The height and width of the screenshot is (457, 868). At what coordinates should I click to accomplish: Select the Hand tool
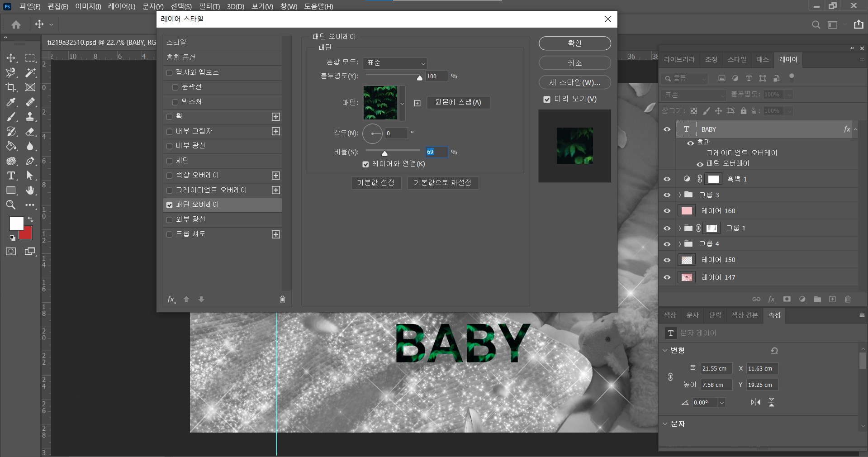(30, 190)
